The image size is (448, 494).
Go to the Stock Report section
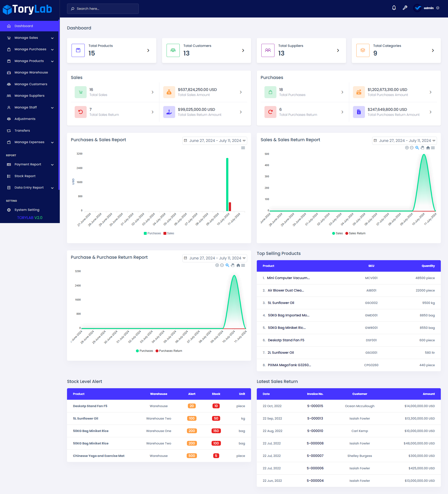[x=24, y=176]
